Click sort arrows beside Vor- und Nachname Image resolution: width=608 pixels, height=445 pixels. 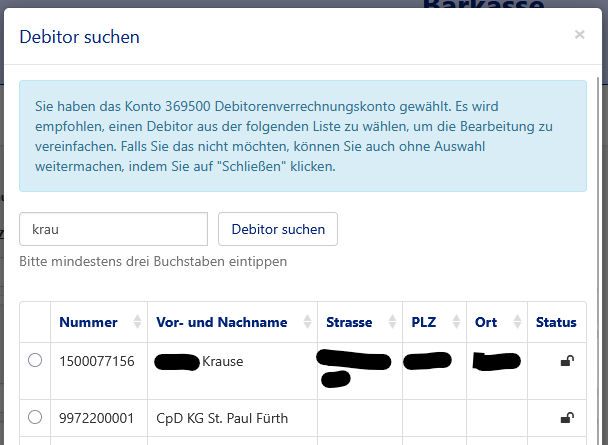tap(307, 322)
